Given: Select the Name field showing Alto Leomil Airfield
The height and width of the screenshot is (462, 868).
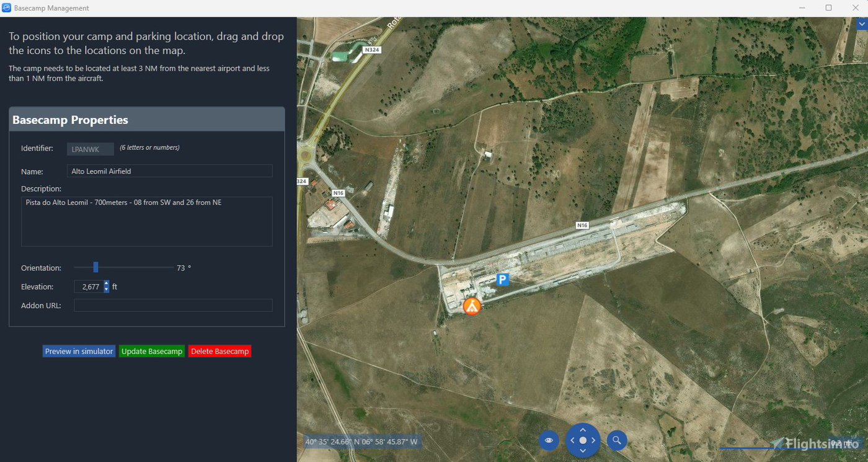Looking at the screenshot, I should (x=169, y=171).
